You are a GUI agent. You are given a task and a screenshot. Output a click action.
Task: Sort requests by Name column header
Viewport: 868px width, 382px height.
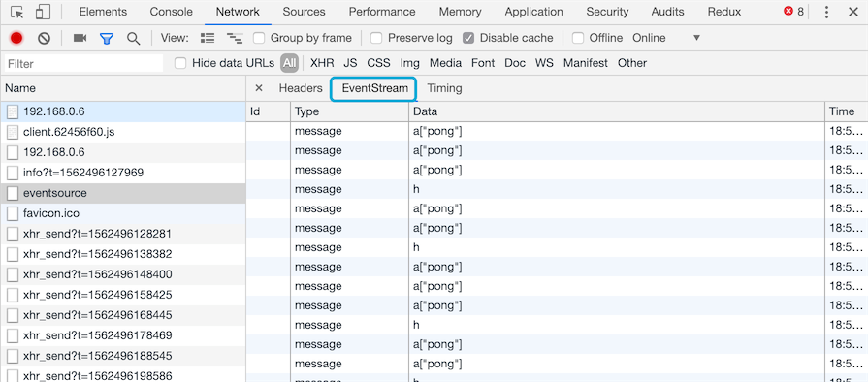(x=123, y=88)
